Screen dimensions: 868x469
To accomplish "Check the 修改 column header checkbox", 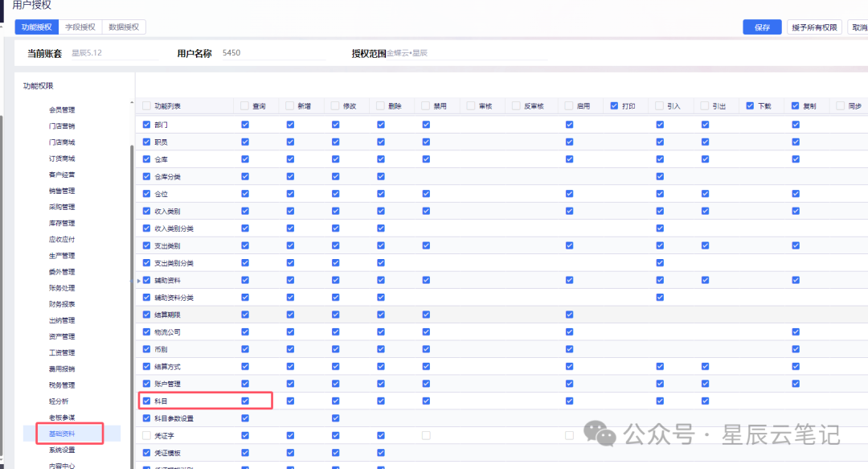I will pos(335,106).
